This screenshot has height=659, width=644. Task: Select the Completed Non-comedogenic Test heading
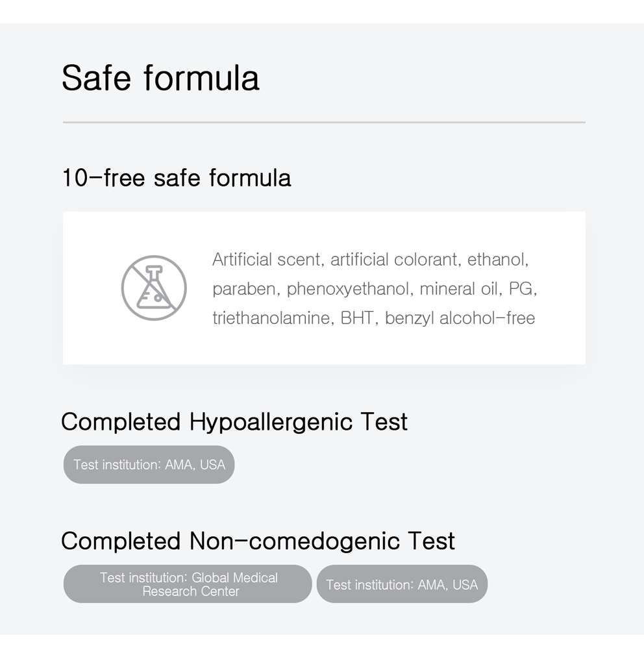tap(258, 541)
